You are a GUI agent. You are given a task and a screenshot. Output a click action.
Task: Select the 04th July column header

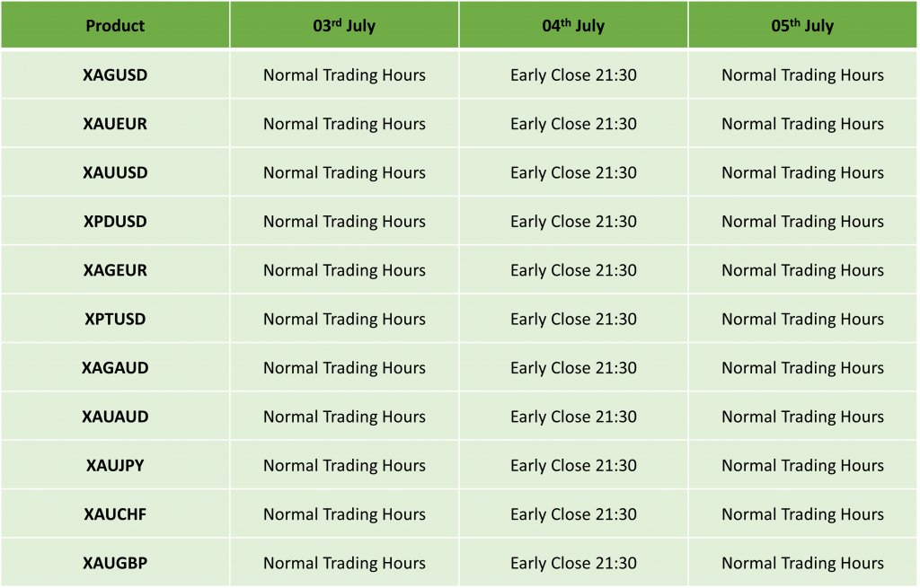573,25
